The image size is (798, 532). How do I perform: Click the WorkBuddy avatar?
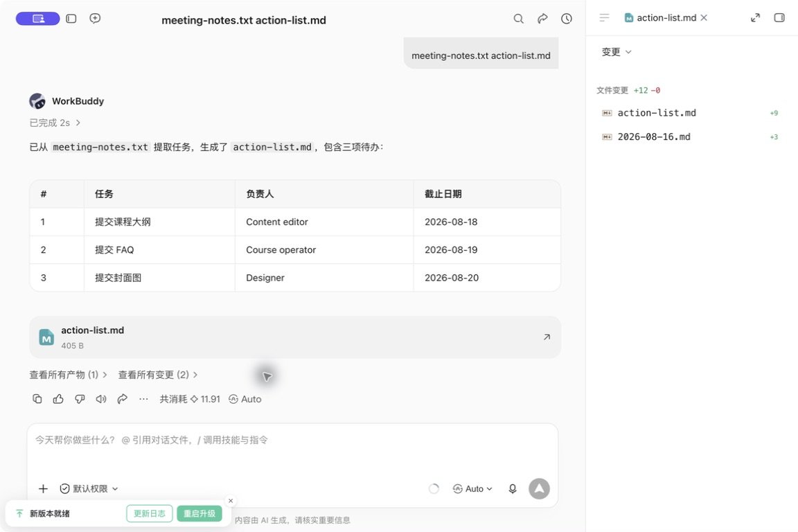coord(37,101)
